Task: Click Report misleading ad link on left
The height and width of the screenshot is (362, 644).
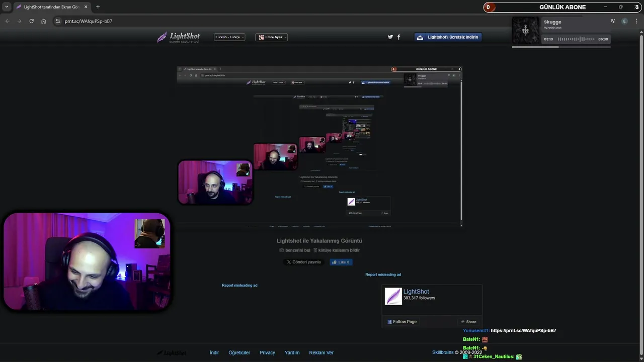Action: tap(239, 285)
